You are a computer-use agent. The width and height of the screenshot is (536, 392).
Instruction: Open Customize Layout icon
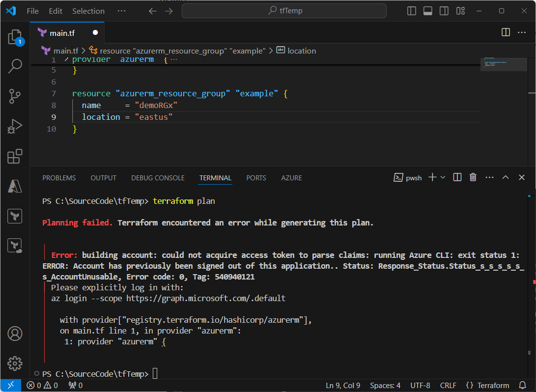(460, 11)
